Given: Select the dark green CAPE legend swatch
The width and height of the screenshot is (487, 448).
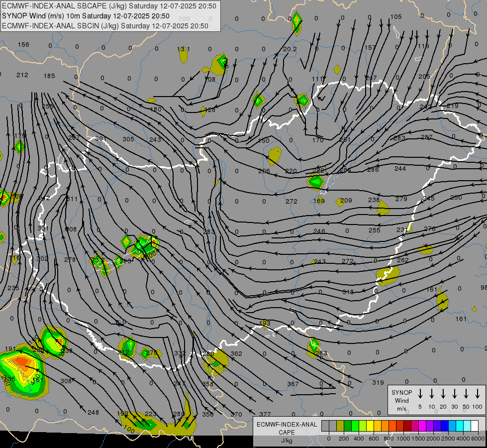Looking at the screenshot, I should pyautogui.click(x=348, y=426).
